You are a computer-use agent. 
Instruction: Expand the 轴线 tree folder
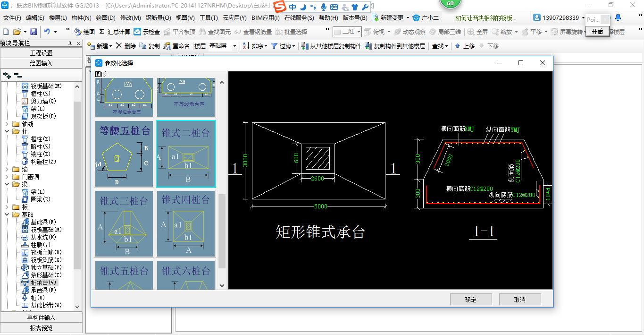click(7, 124)
